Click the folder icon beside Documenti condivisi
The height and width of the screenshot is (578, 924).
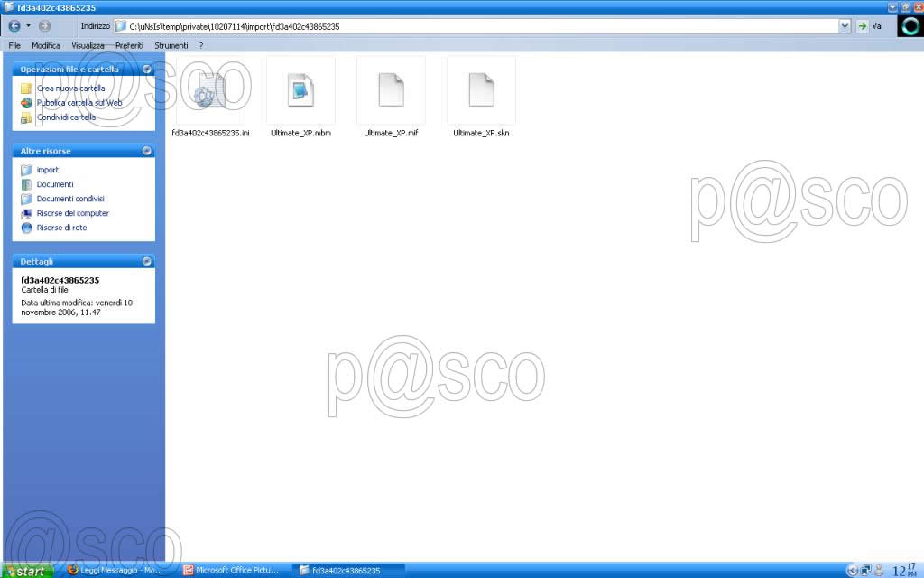[x=26, y=199]
